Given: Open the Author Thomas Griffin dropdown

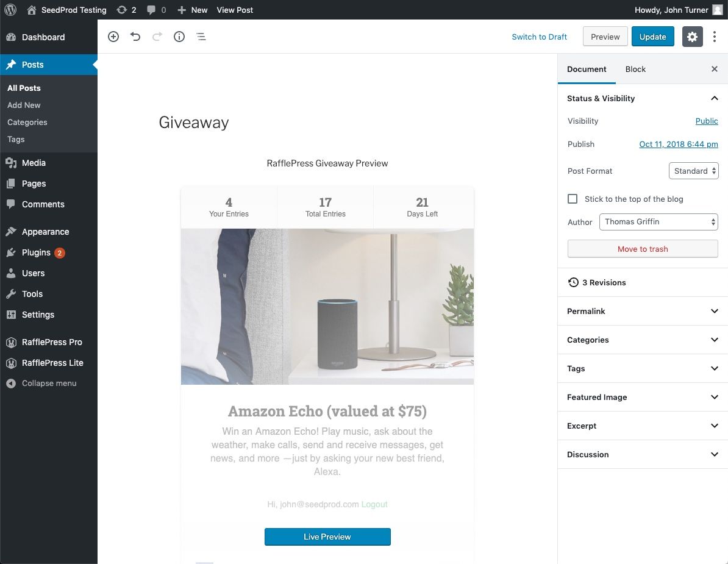Looking at the screenshot, I should coord(658,222).
